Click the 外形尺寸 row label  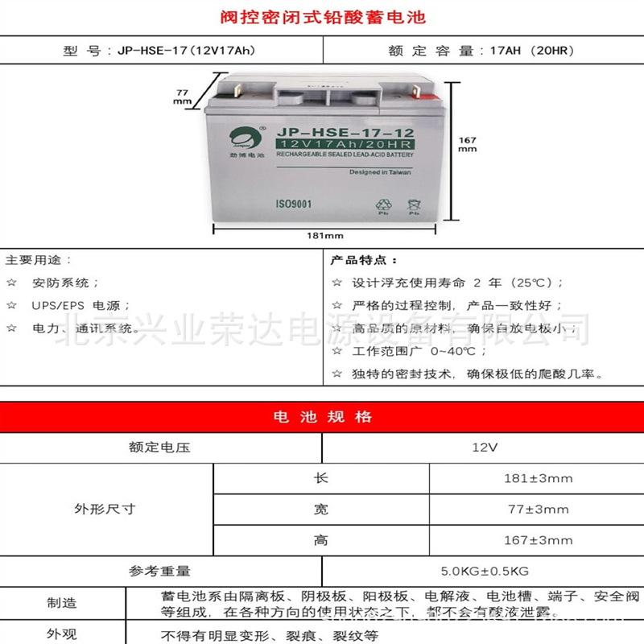105,510
